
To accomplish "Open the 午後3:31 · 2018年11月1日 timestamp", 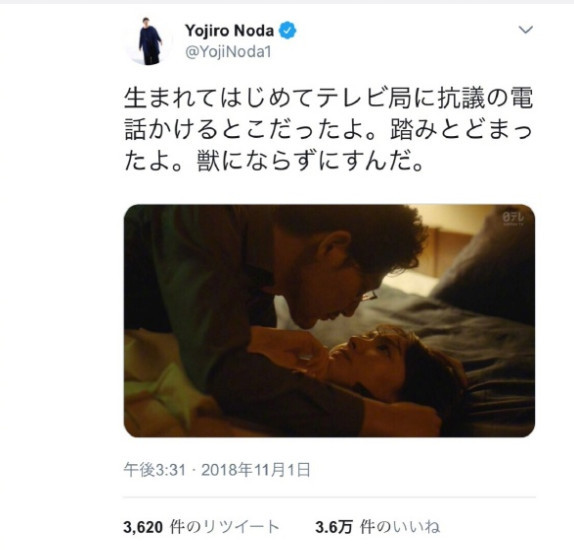I will pyautogui.click(x=217, y=470).
